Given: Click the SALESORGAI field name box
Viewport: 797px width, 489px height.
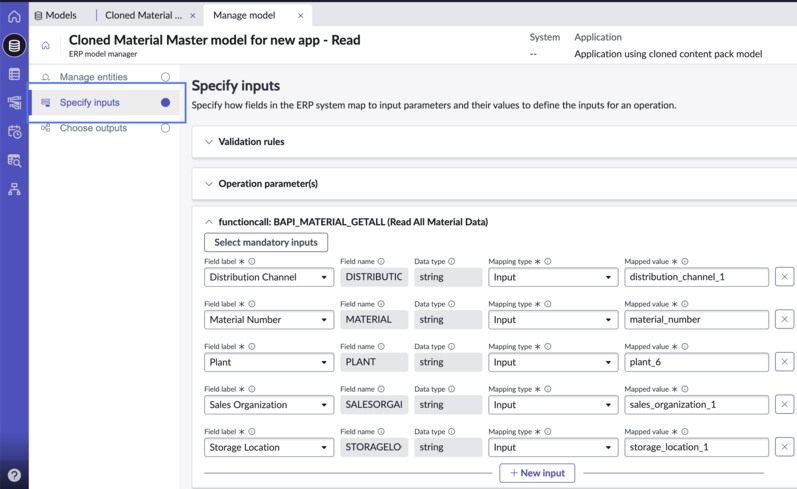Looking at the screenshot, I should (374, 405).
